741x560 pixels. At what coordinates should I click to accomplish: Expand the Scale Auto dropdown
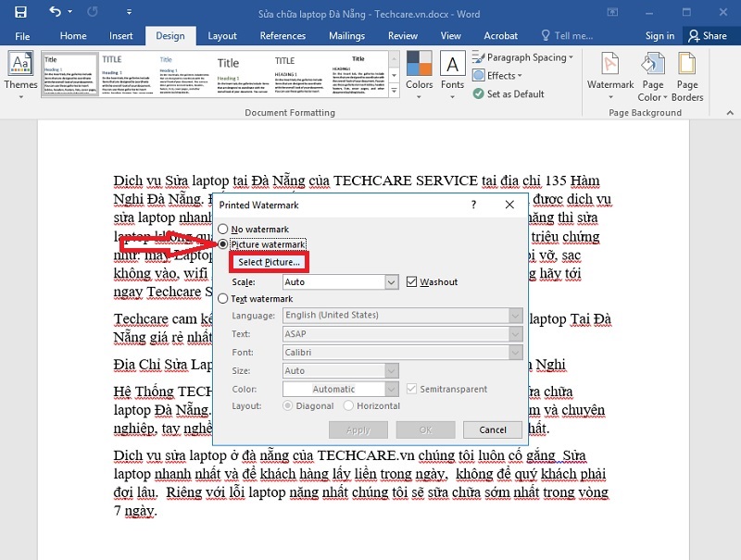coord(392,281)
